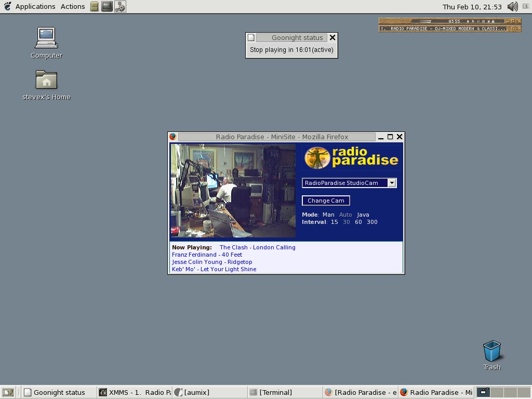Image resolution: width=532 pixels, height=399 pixels.
Task: Open the Actions menu
Action: coord(73,6)
